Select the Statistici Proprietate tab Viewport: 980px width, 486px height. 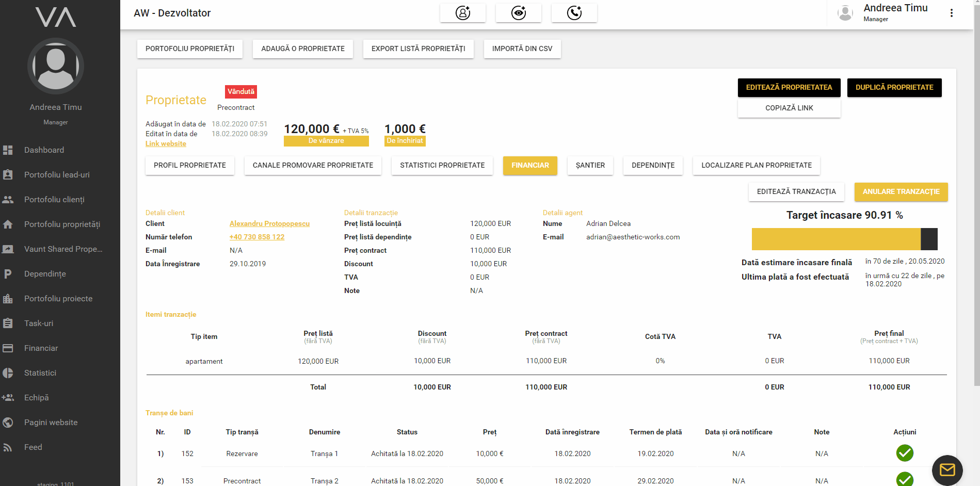click(x=442, y=166)
